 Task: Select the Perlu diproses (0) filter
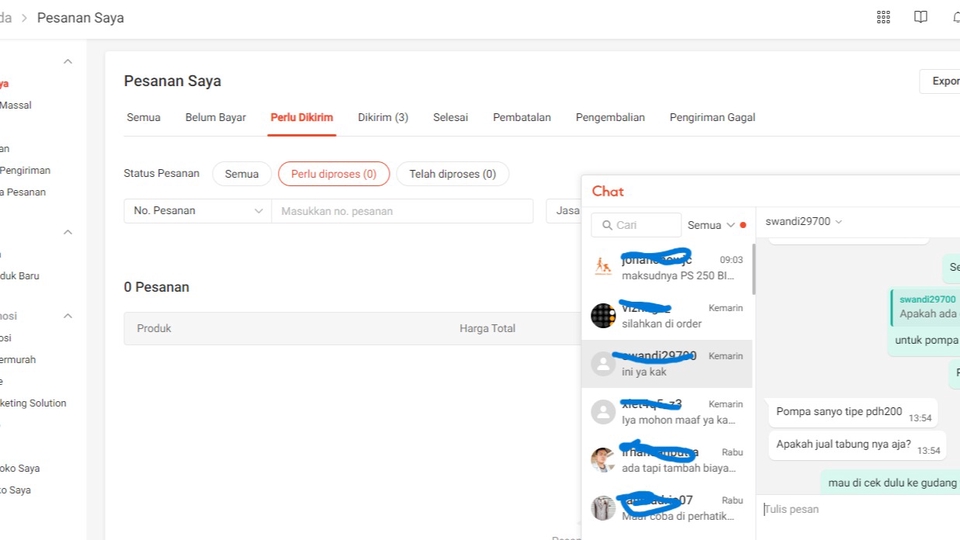[334, 174]
